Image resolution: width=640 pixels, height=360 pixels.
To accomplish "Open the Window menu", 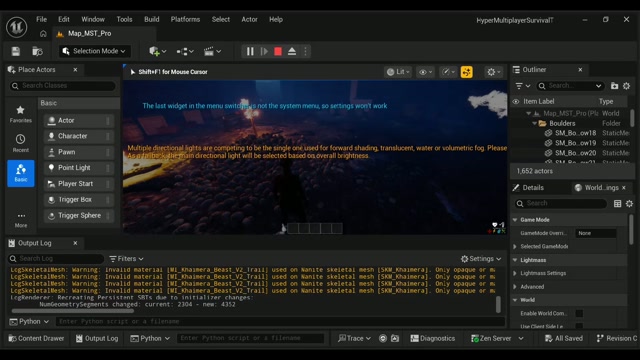I will [93, 19].
